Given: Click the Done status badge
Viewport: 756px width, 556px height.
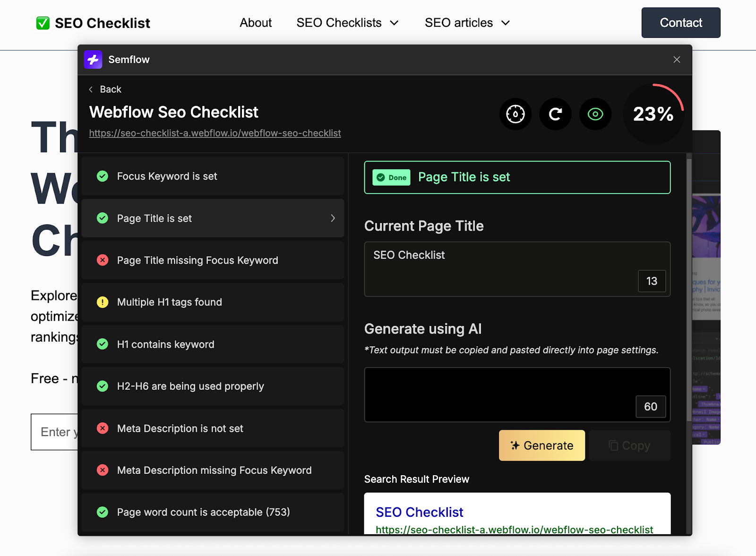Looking at the screenshot, I should click(x=391, y=178).
